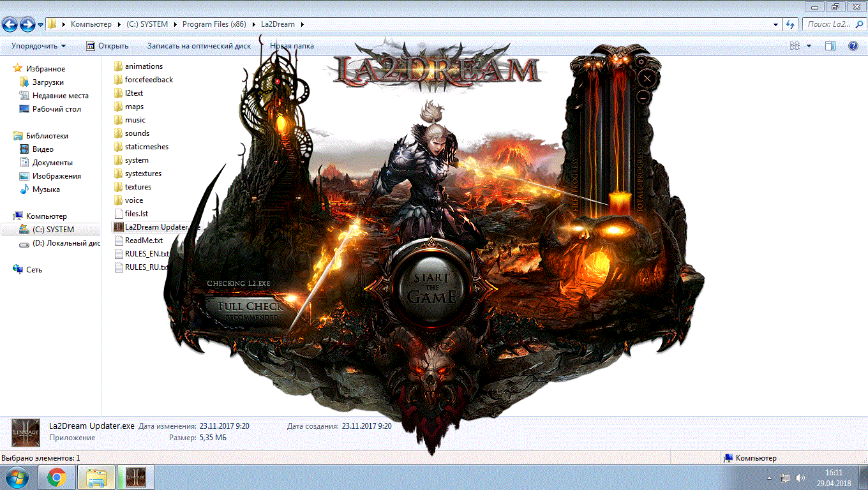Open view options dropdown arrow

point(809,46)
